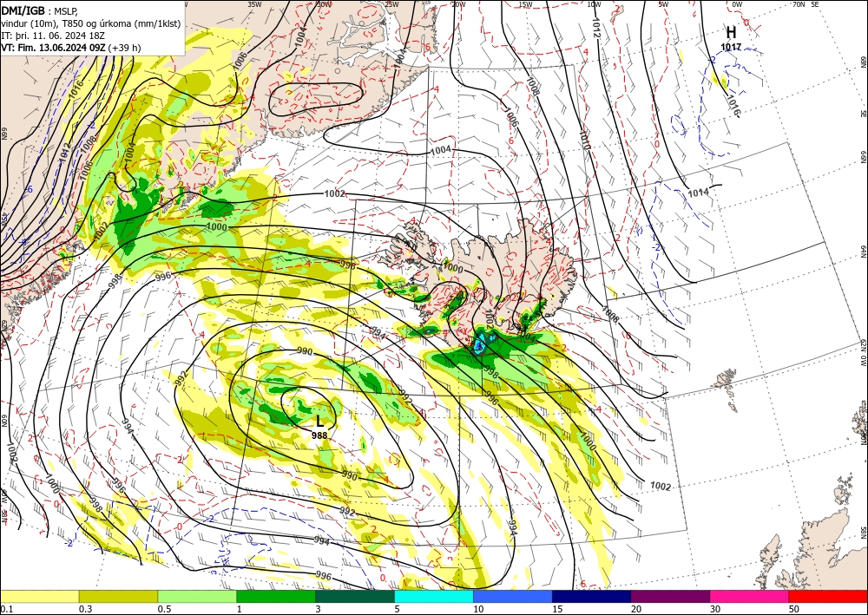
Task: Click the '1017' high pressure value
Action: [x=731, y=48]
